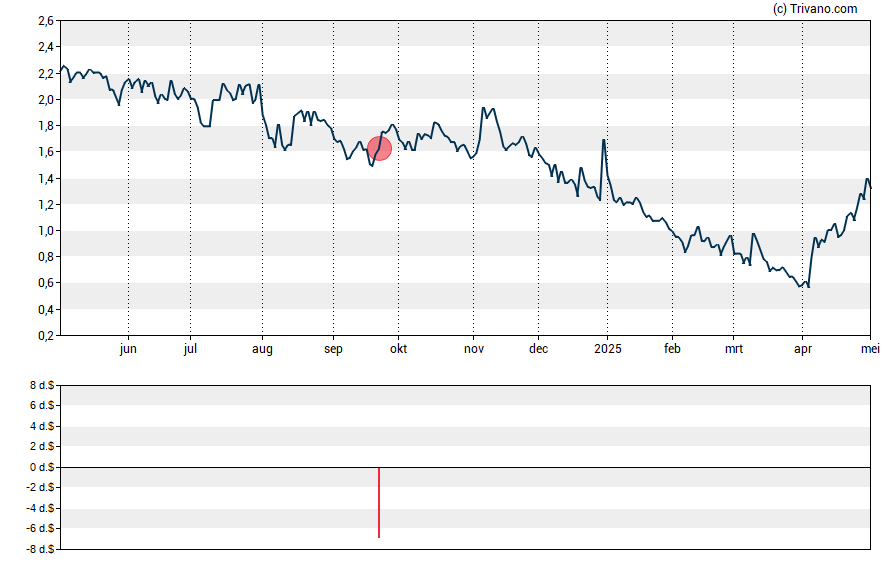This screenshot has width=888, height=565.
Task: Click the '4 d.$' axis label
Action: coord(42,426)
